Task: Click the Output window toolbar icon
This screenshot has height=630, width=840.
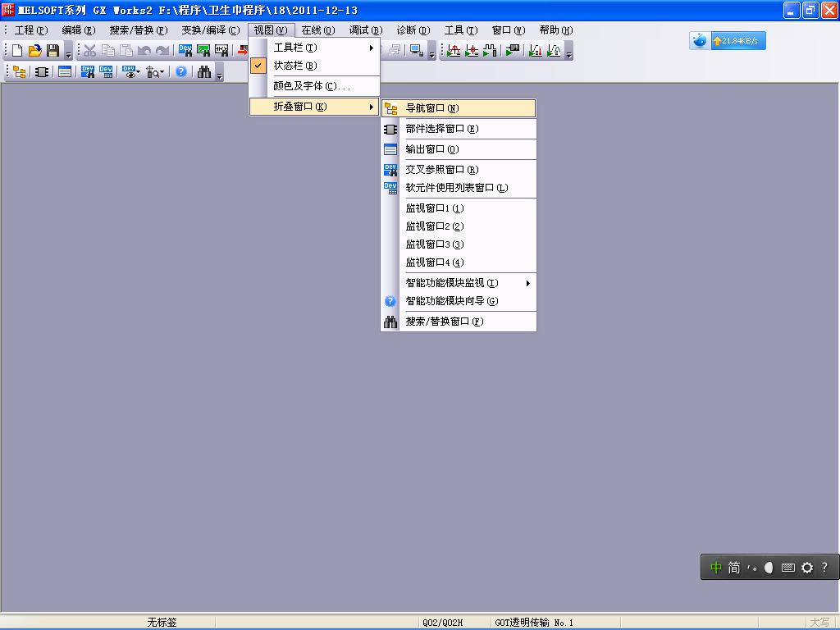Action: [x=65, y=72]
